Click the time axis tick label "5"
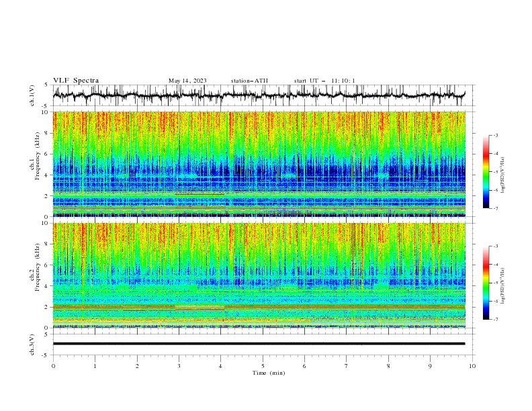The image size is (532, 411). [263, 366]
